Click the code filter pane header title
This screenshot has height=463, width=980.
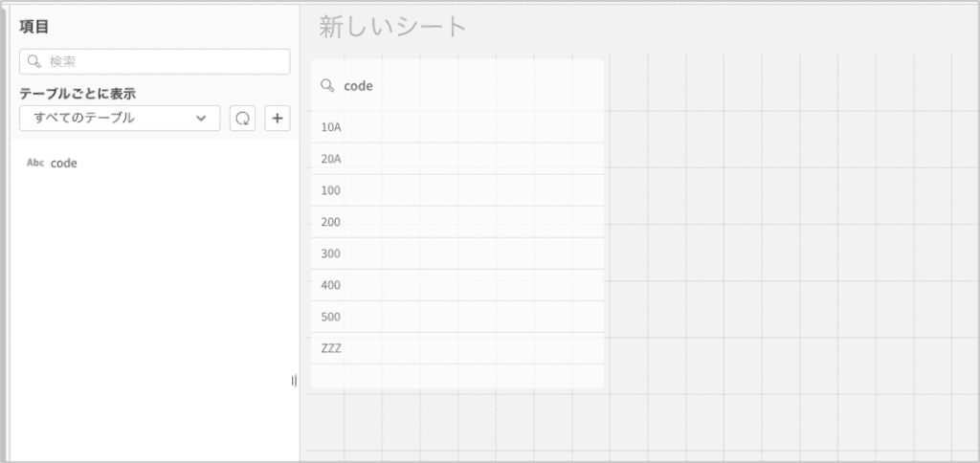[358, 86]
